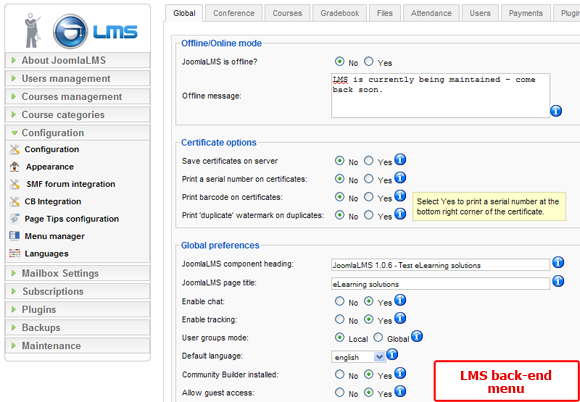Image resolution: width=580 pixels, height=402 pixels.
Task: Click info icon for User groups mode
Action: pos(417,337)
